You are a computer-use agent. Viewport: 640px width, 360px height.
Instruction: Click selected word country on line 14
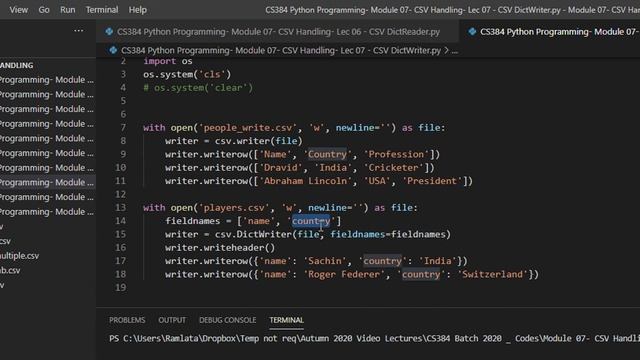coord(311,221)
